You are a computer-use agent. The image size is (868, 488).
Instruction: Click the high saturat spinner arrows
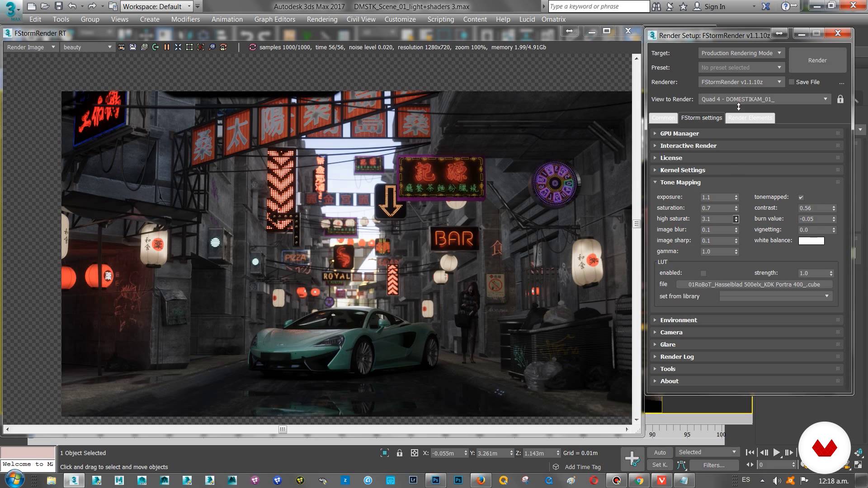tap(736, 219)
